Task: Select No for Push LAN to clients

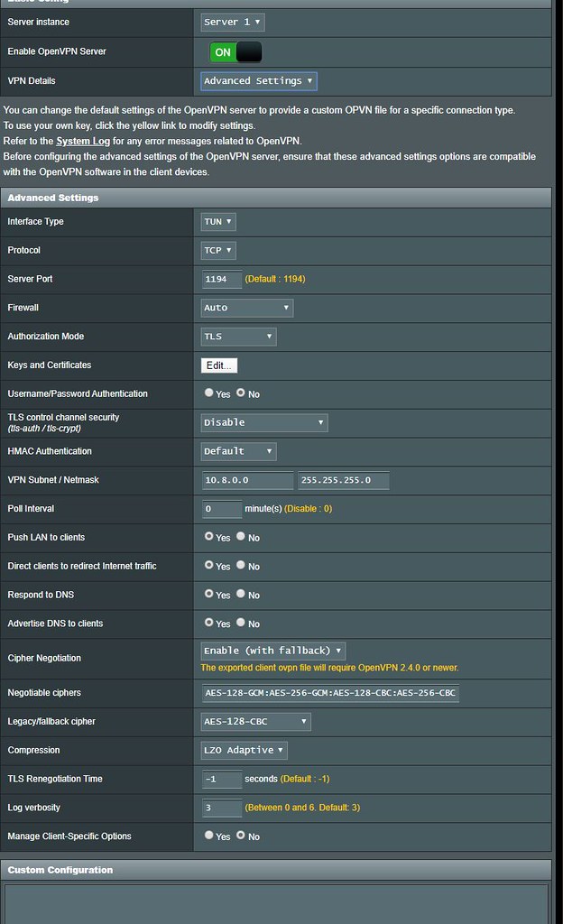Action: [241, 536]
